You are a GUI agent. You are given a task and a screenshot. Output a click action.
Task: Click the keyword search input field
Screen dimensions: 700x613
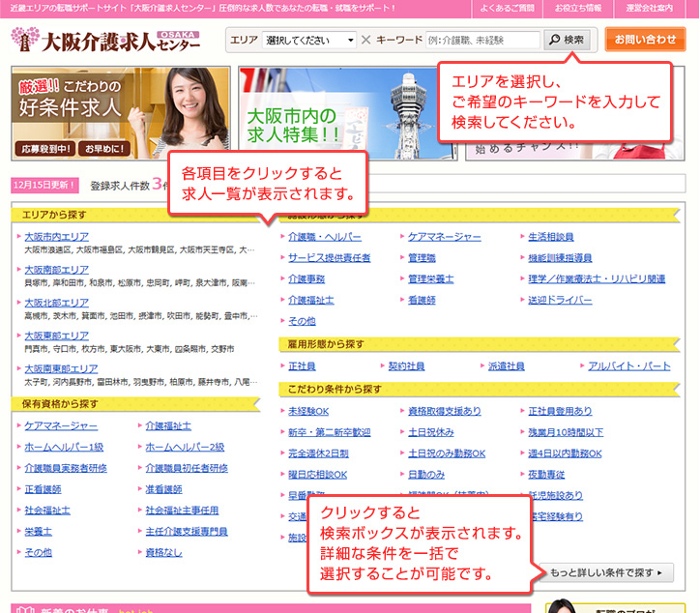click(482, 41)
